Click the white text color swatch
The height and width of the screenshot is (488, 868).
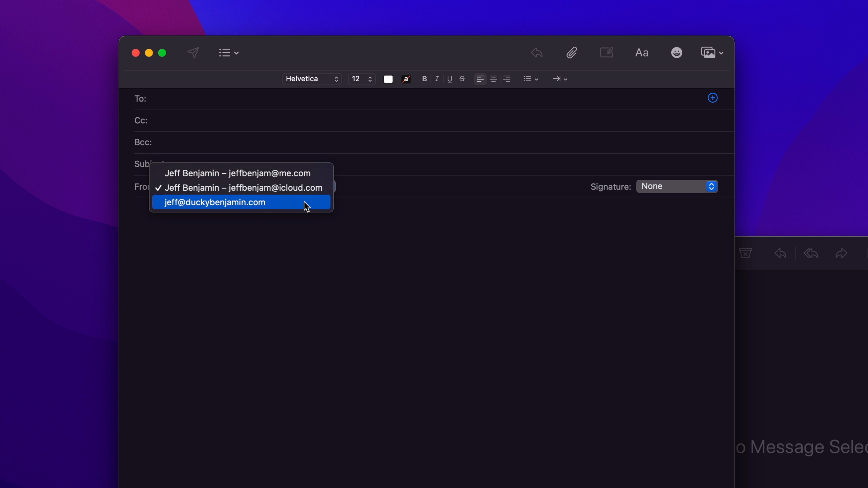tap(388, 79)
